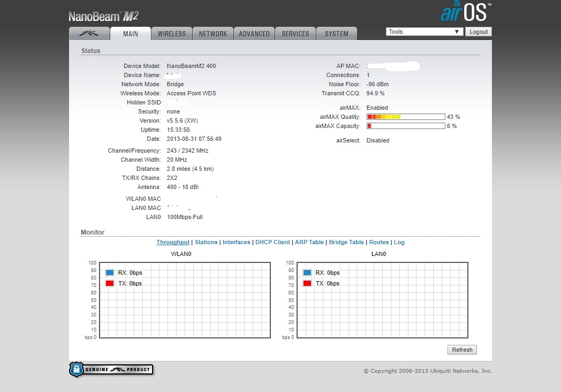Open the Log link
Screen dimensions: 561x392
point(399,242)
